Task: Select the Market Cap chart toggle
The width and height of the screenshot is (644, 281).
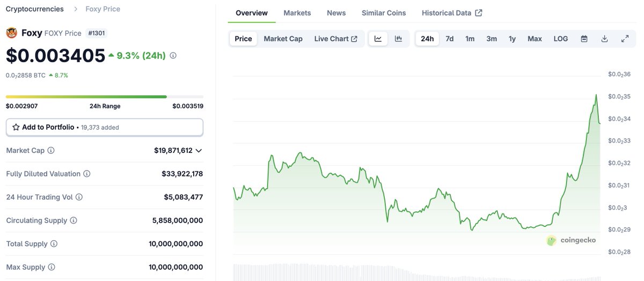Action: [x=283, y=39]
